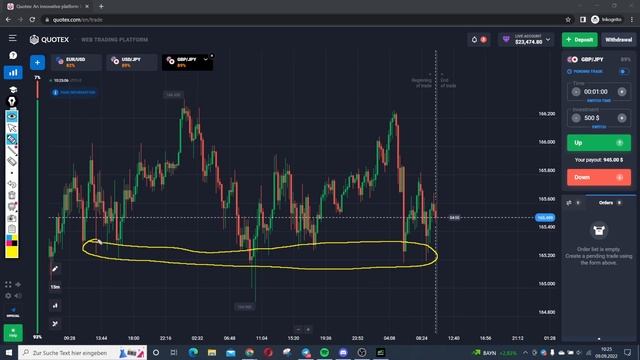Open the Orders tab
The width and height of the screenshot is (640, 360).
610,203
